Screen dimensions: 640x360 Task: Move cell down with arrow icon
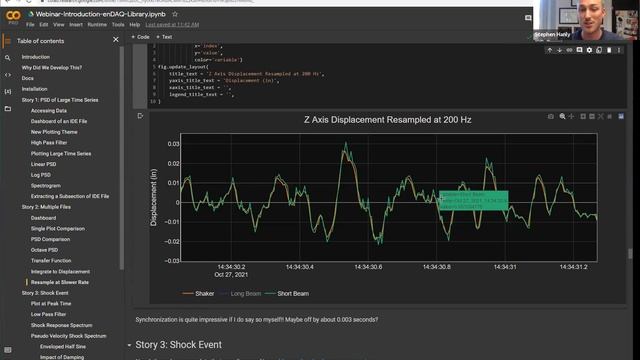(560, 50)
